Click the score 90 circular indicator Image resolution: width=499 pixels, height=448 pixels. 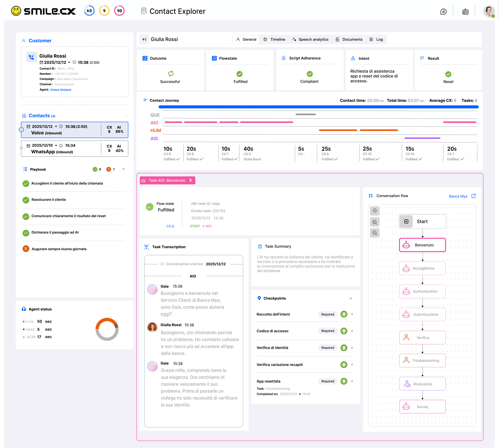[119, 11]
